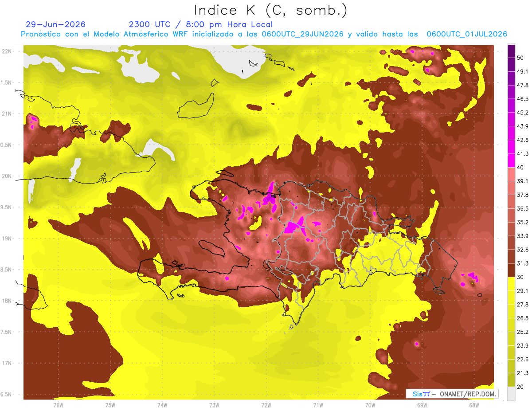Click the legend value "49.1"
The image size is (532, 411).
pos(523,71)
